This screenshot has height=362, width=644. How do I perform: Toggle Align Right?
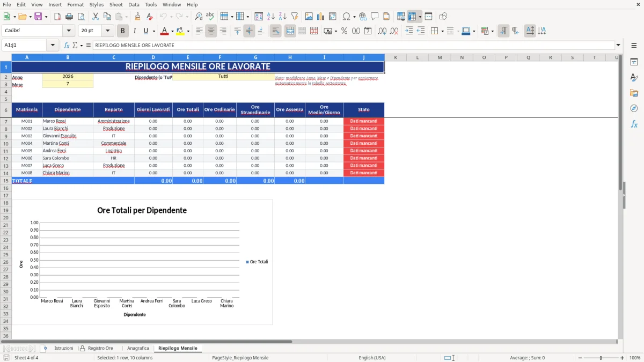tap(223, 31)
